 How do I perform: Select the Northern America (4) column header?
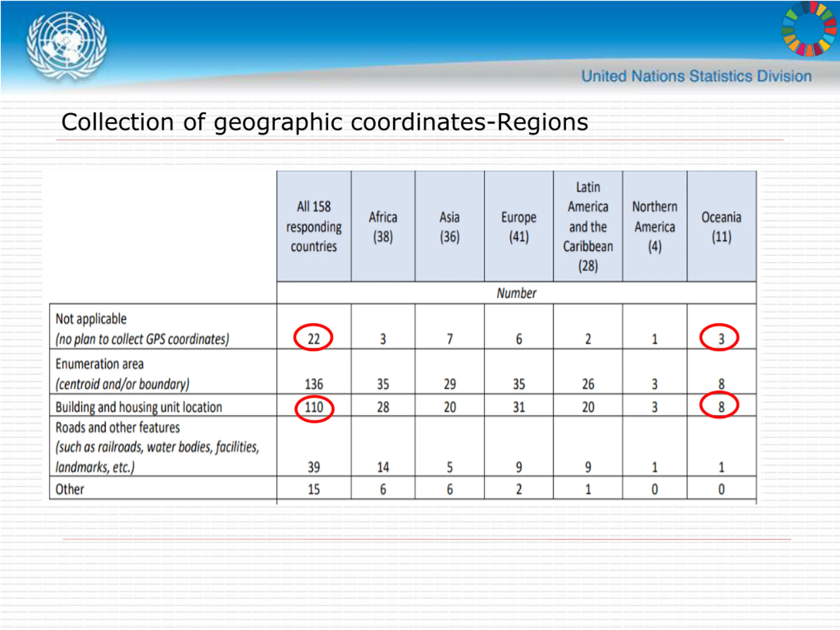coord(655,226)
